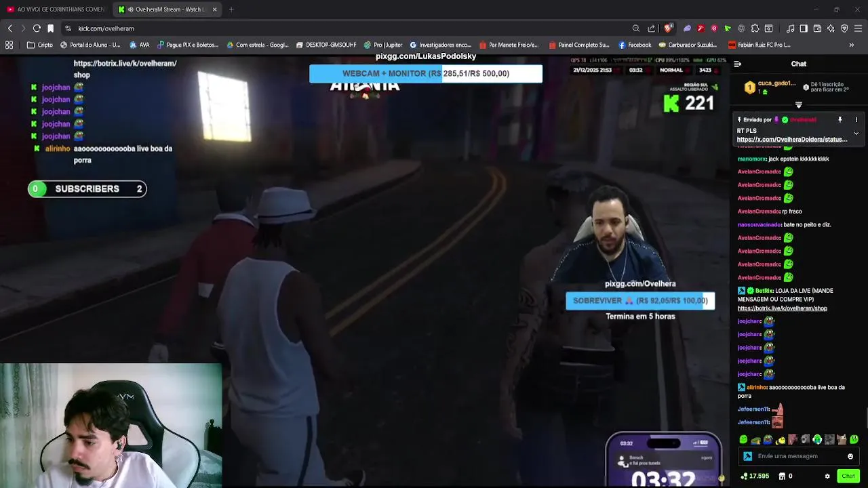The width and height of the screenshot is (868, 488).
Task: Open the zoom magnifier icon in address bar
Action: click(635, 28)
